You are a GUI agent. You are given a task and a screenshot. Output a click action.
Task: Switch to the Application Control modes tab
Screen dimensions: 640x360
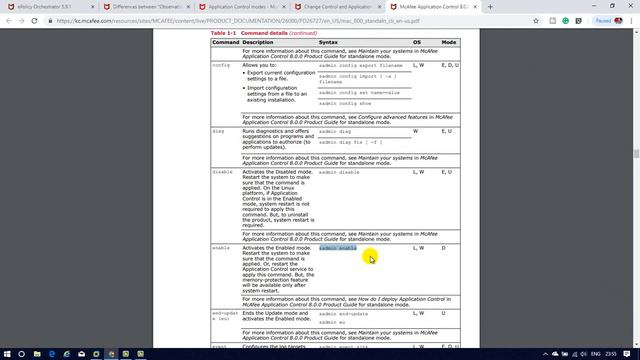(242, 7)
